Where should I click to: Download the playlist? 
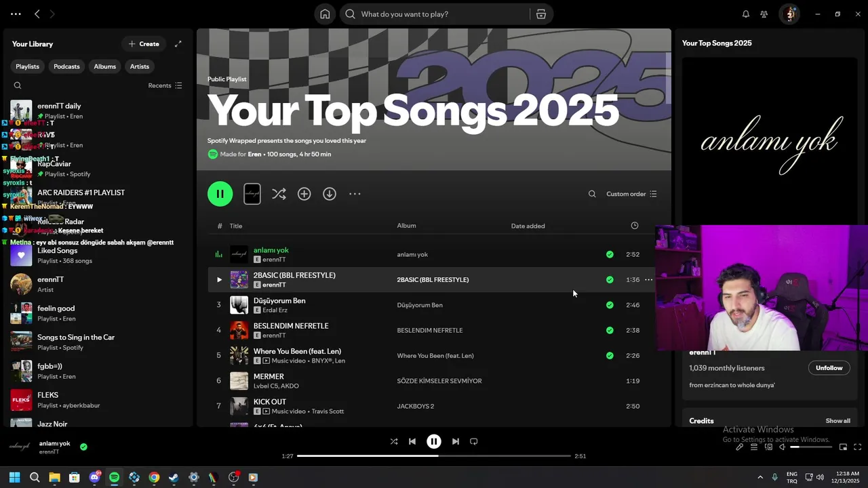330,194
